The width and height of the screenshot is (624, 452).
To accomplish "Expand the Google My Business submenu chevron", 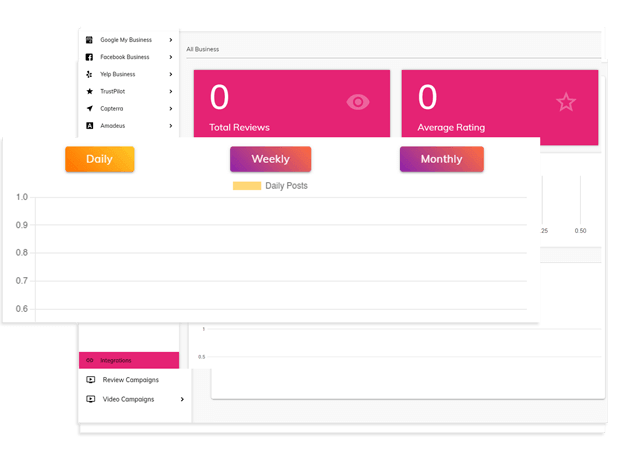I will pyautogui.click(x=171, y=40).
